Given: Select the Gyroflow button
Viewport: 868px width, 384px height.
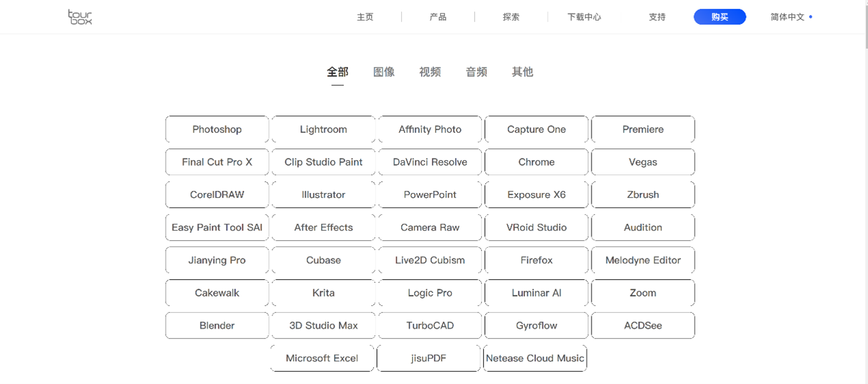Looking at the screenshot, I should [x=537, y=326].
